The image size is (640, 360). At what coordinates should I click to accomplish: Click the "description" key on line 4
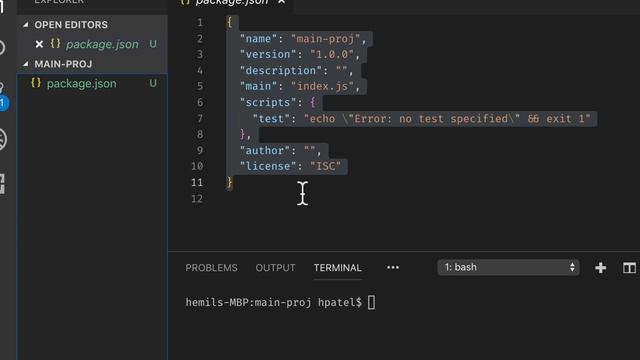(x=280, y=71)
